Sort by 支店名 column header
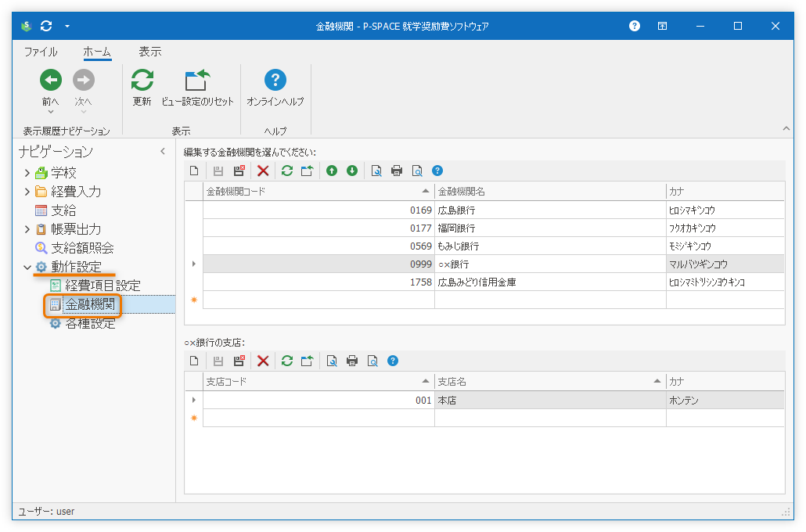806x532 pixels. coord(550,381)
